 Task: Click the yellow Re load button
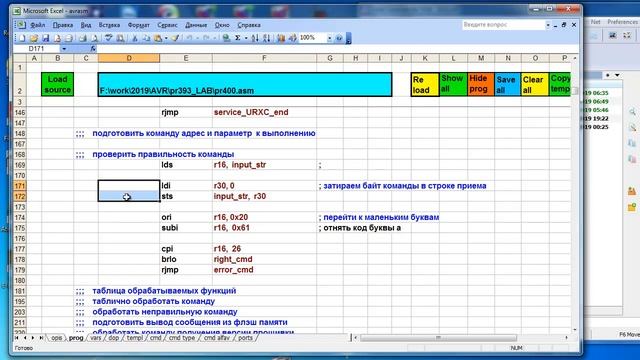424,84
